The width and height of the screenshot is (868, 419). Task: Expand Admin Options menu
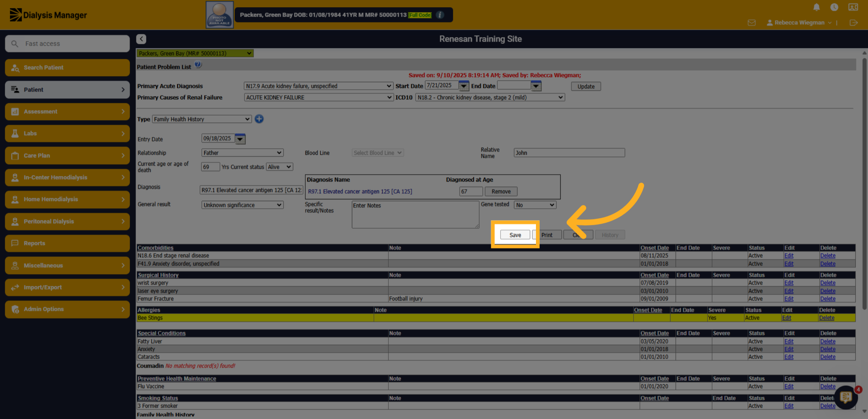point(67,309)
